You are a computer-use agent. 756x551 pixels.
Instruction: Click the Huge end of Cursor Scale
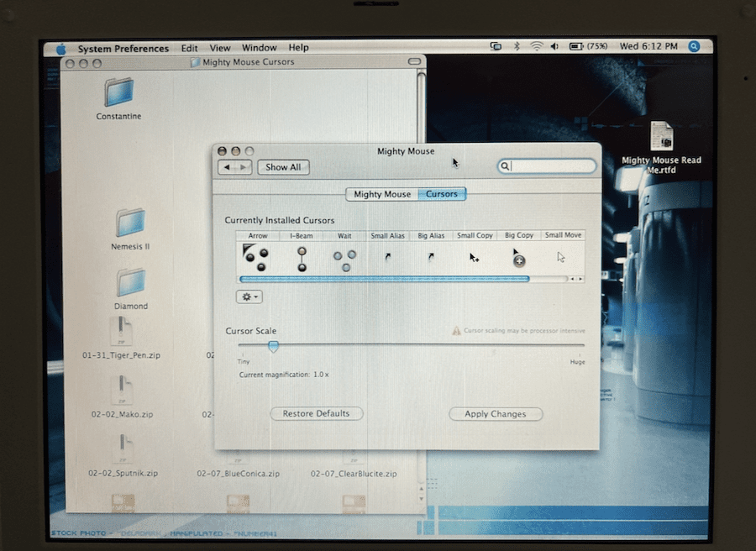click(577, 362)
